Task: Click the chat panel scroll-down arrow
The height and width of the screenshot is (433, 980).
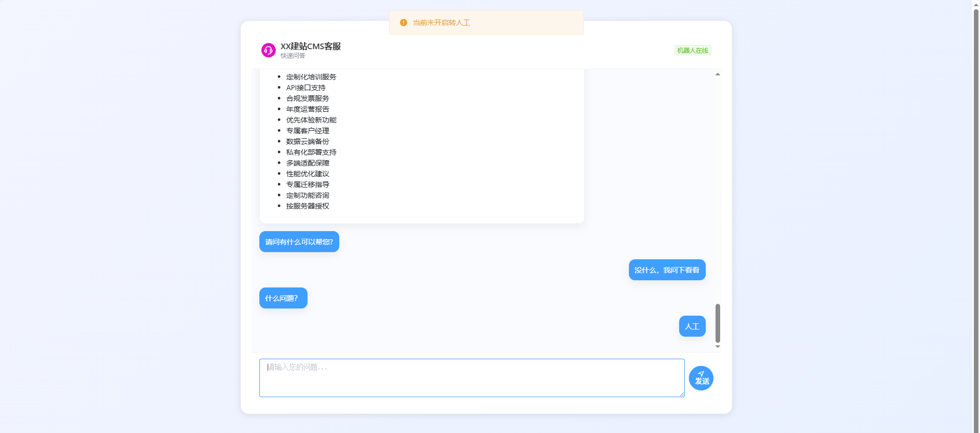Action: coord(718,347)
